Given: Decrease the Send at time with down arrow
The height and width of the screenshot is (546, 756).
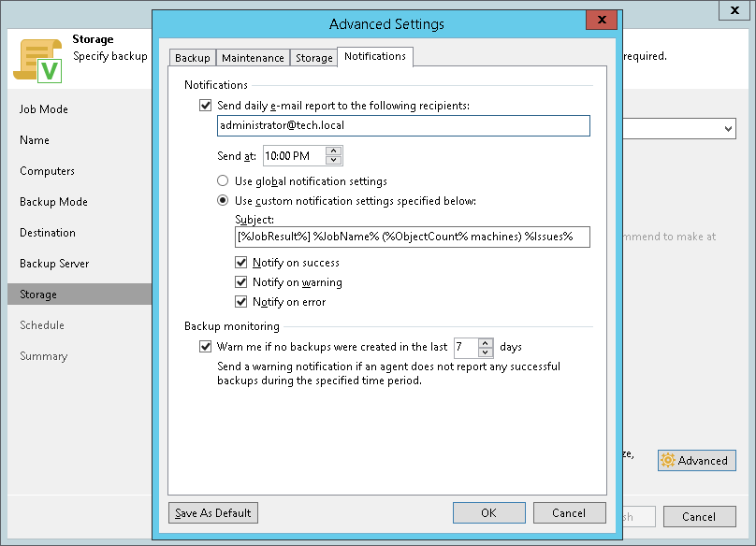Looking at the screenshot, I should click(x=334, y=160).
